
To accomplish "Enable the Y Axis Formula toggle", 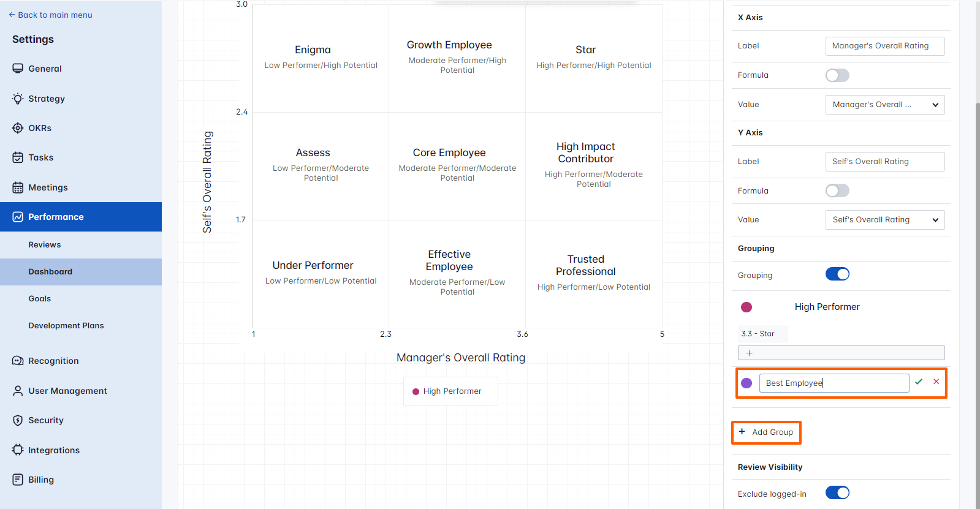I will (x=837, y=190).
